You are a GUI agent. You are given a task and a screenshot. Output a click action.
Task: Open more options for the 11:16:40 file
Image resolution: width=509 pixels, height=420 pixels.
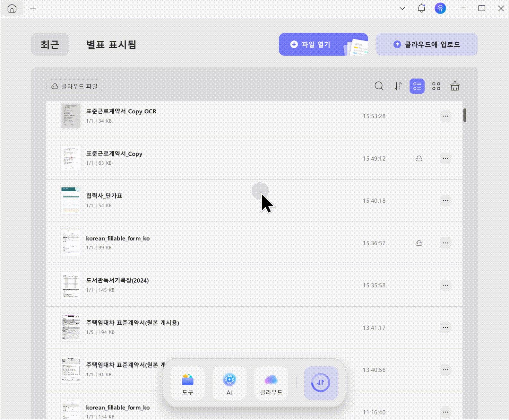[445, 412]
